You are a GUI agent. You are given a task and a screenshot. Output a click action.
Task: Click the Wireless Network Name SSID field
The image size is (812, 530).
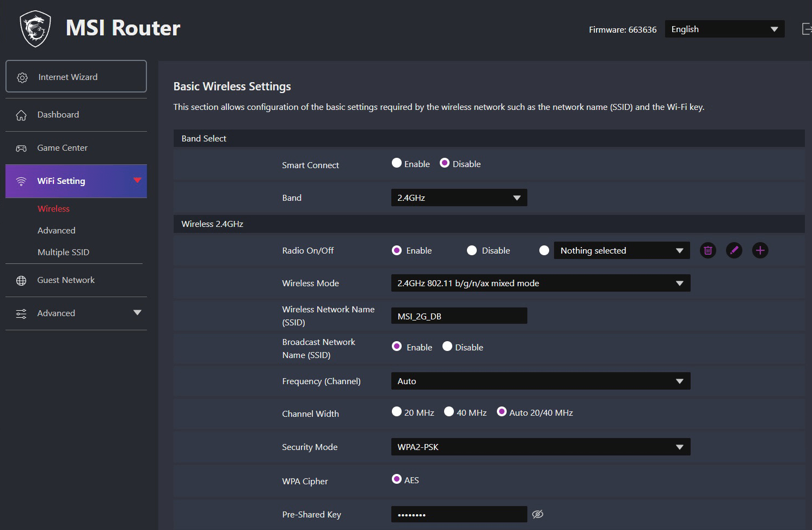pyautogui.click(x=459, y=316)
